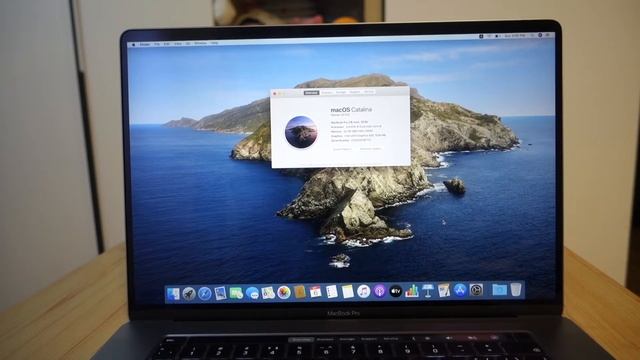Image resolution: width=640 pixels, height=360 pixels.
Task: Open Photos colorful flower icon
Action: click(x=284, y=292)
